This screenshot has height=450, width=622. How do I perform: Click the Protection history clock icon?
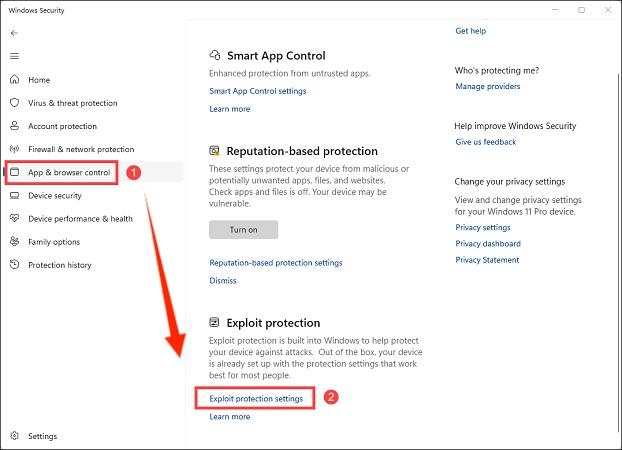(14, 265)
